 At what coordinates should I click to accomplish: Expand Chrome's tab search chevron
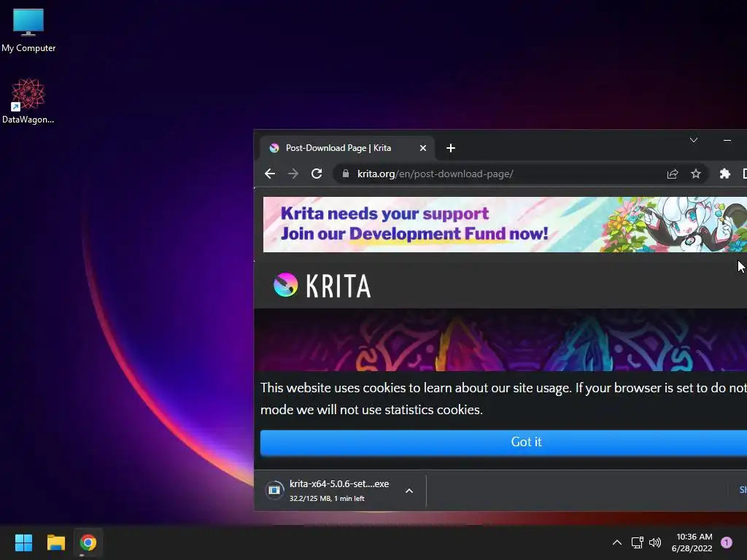pyautogui.click(x=694, y=140)
